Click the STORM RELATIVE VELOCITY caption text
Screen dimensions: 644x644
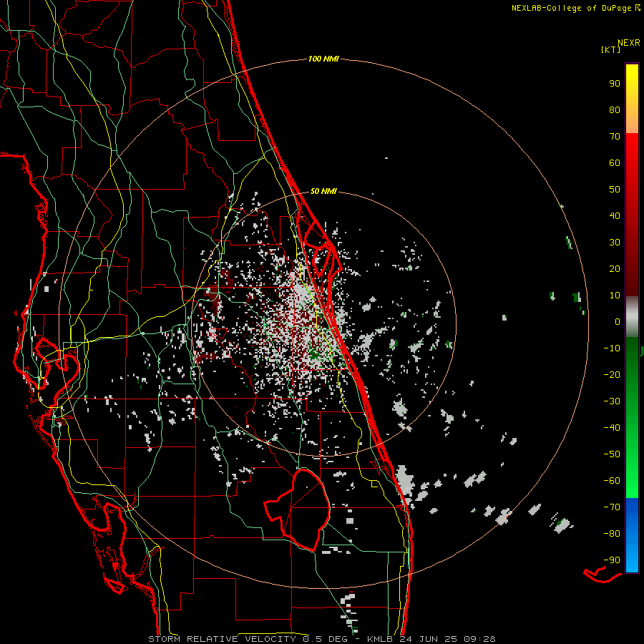(x=222, y=639)
